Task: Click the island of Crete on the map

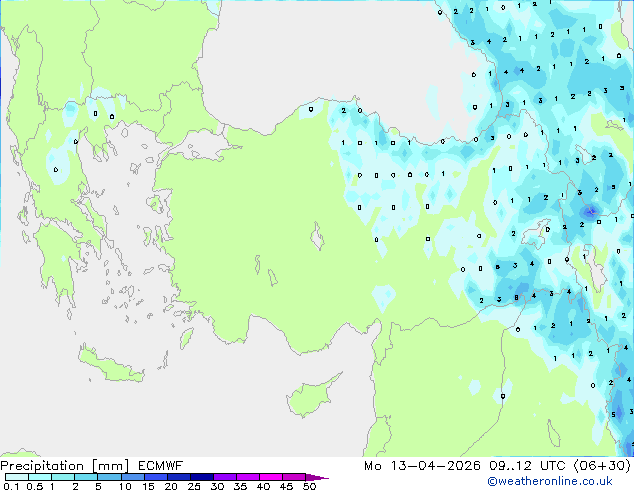Action: click(x=110, y=365)
